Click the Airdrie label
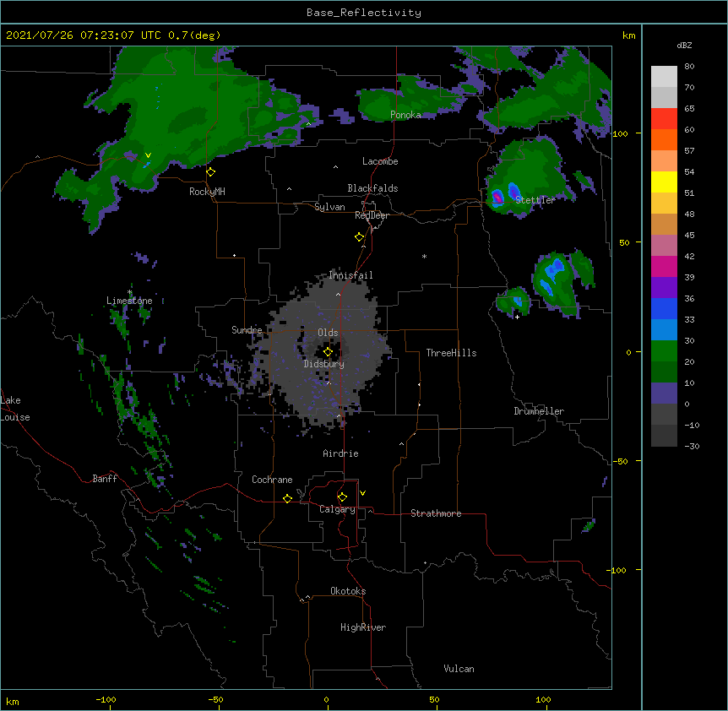The image size is (728, 711). [x=341, y=453]
